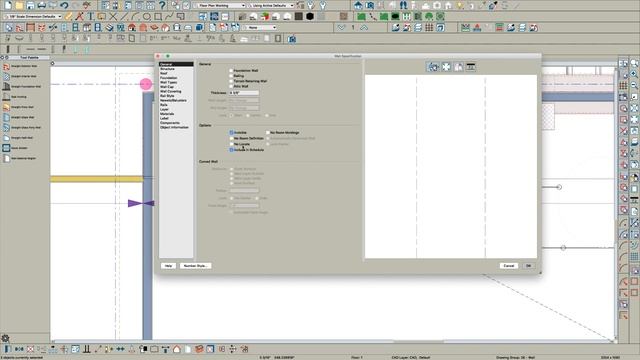The height and width of the screenshot is (360, 640).
Task: Uncheck the Invisible option
Action: pyautogui.click(x=231, y=133)
